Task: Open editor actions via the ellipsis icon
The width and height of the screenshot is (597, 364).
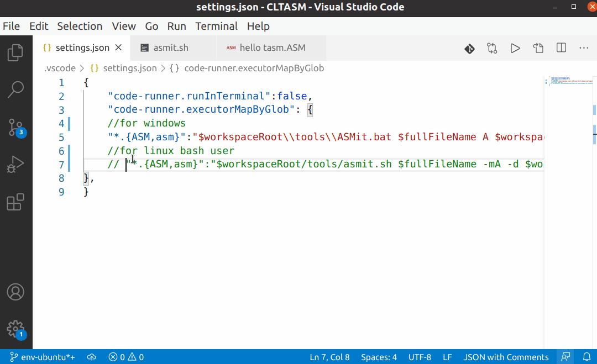Action: pyautogui.click(x=584, y=48)
